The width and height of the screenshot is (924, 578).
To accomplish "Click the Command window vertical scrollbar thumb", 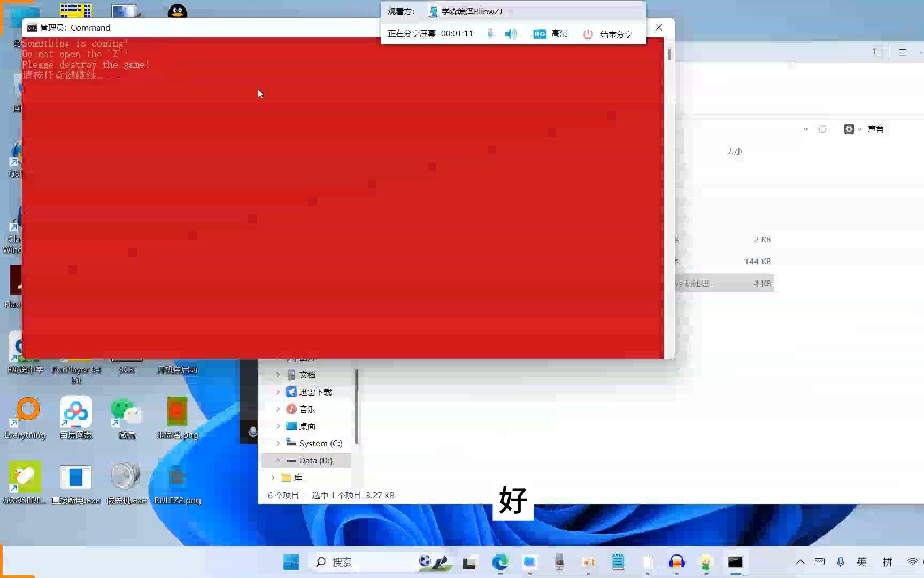I will (x=669, y=54).
